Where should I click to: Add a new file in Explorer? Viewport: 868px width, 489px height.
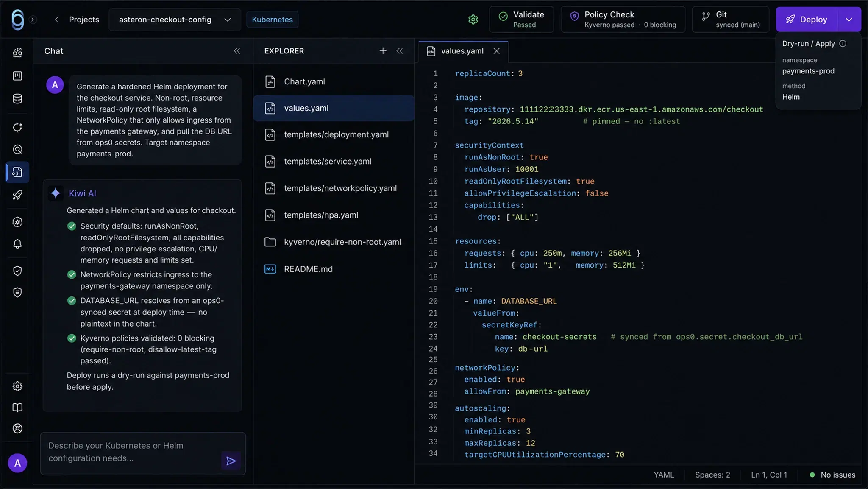[383, 51]
